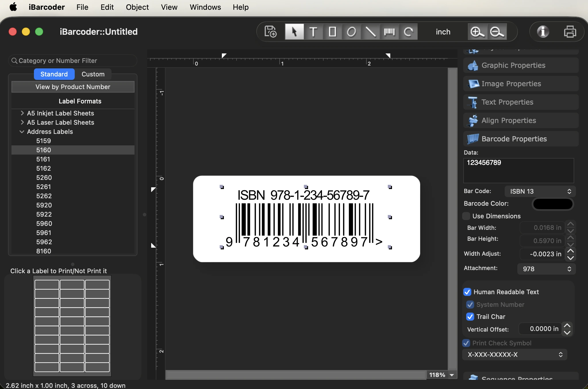The width and height of the screenshot is (588, 389).
Task: Click the Graphic Properties panel icon
Action: 473,66
